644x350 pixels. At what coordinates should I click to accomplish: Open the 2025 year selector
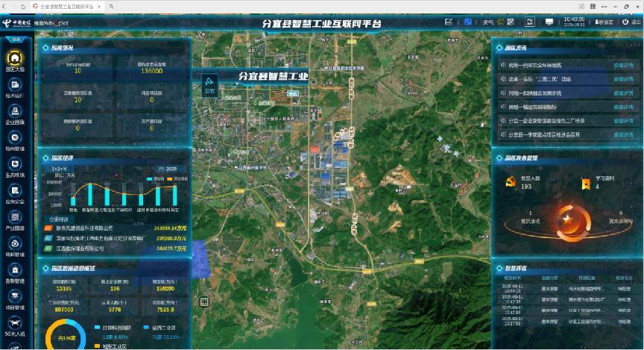(x=169, y=169)
